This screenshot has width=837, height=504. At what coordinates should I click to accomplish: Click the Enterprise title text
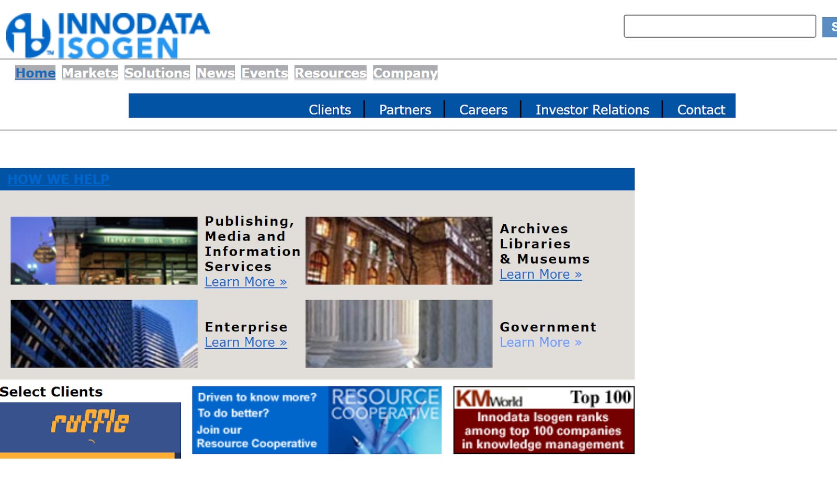(246, 327)
